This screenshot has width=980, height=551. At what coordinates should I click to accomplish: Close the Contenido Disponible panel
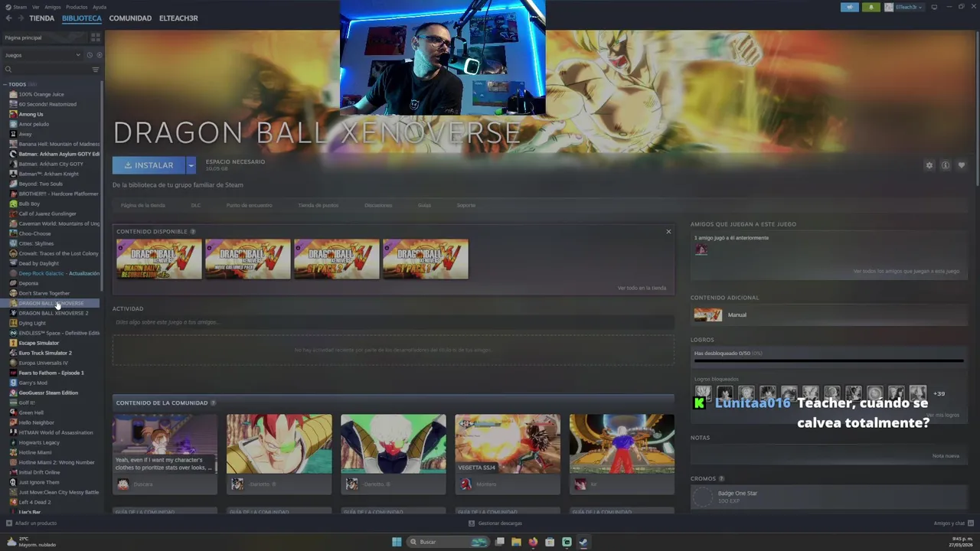(x=668, y=231)
